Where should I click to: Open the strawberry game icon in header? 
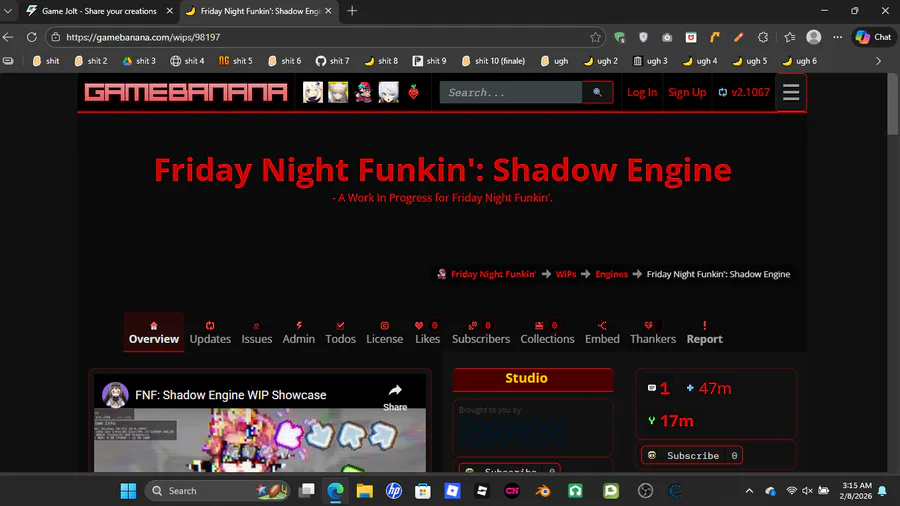pos(413,92)
